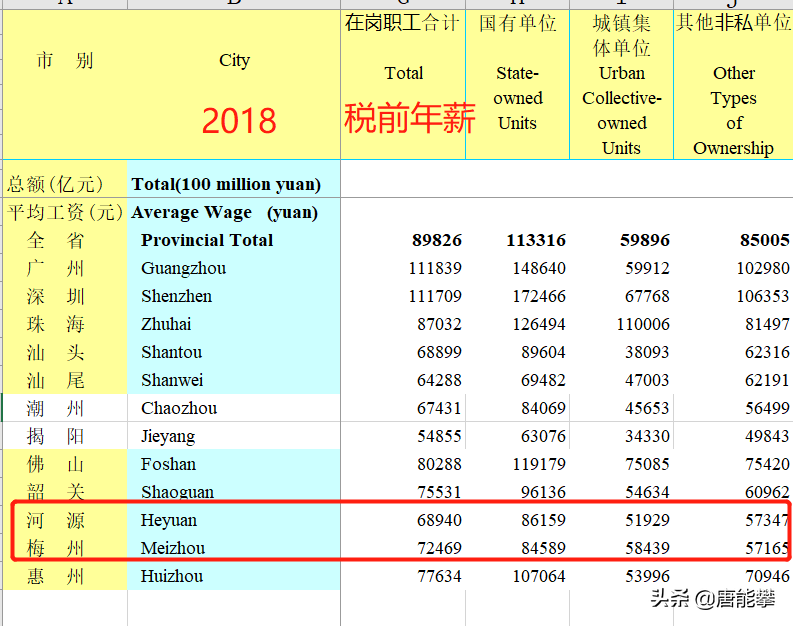
Task: Click the Chaozhou cell in the City column
Action: point(179,408)
